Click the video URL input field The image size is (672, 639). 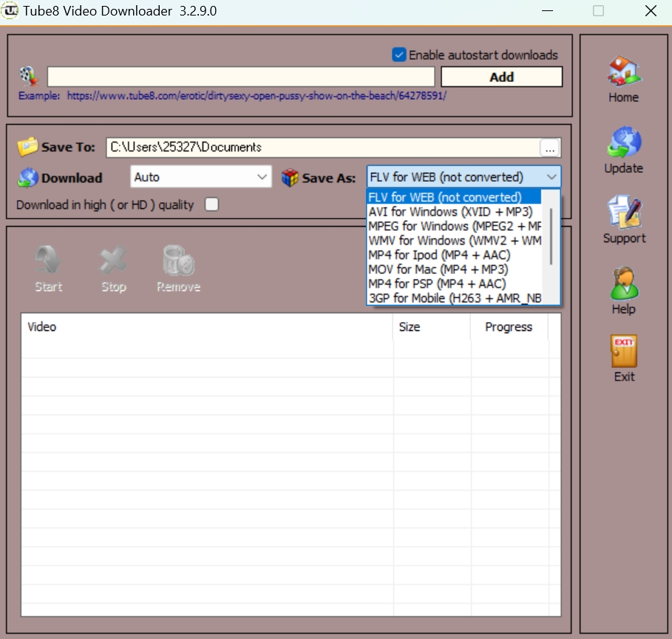[241, 77]
